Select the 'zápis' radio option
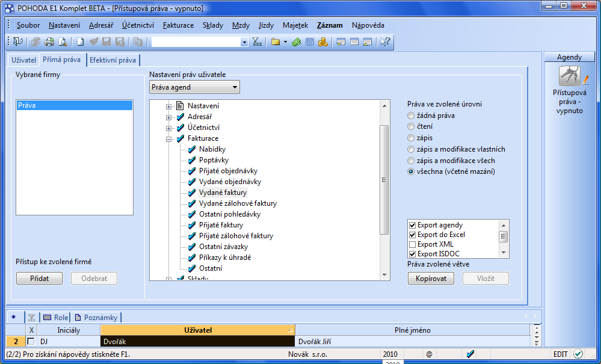The width and height of the screenshot is (601, 364). [x=411, y=138]
